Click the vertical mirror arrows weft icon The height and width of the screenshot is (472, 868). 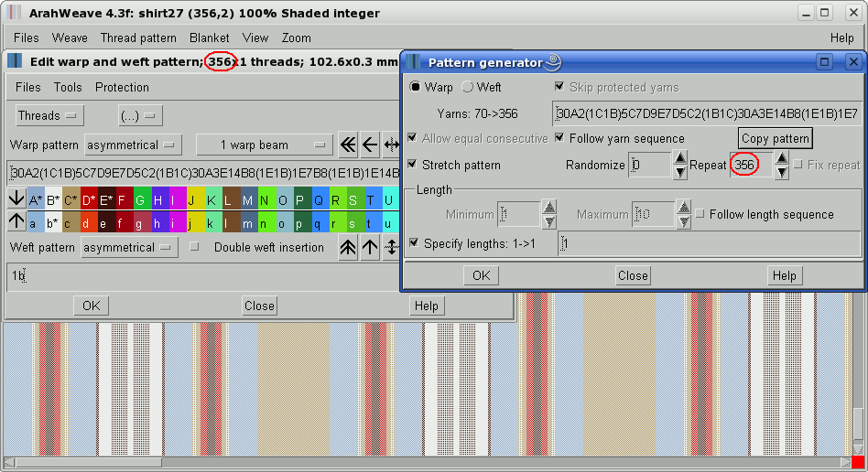click(x=391, y=247)
